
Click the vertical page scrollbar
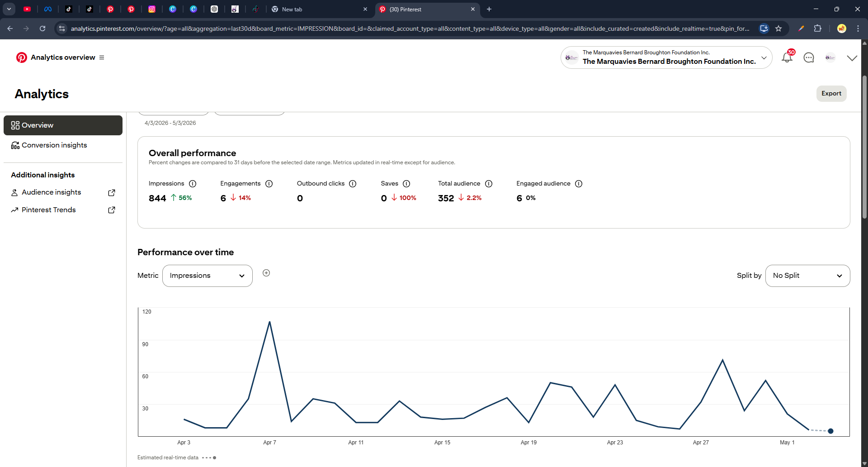(x=864, y=147)
